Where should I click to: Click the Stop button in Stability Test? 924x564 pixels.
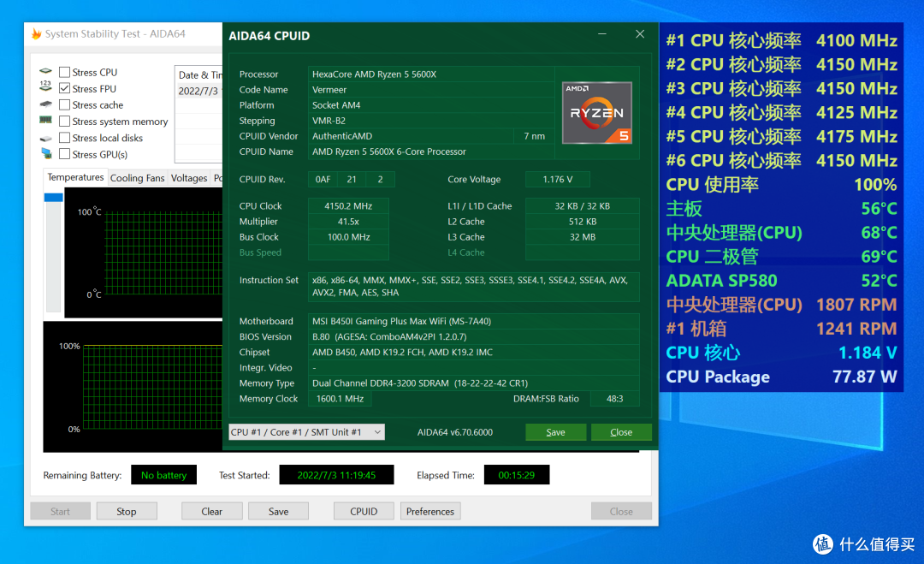127,511
